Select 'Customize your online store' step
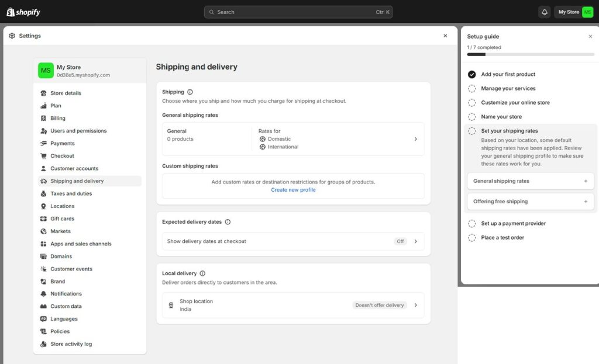The height and width of the screenshot is (364, 599). pyautogui.click(x=515, y=103)
